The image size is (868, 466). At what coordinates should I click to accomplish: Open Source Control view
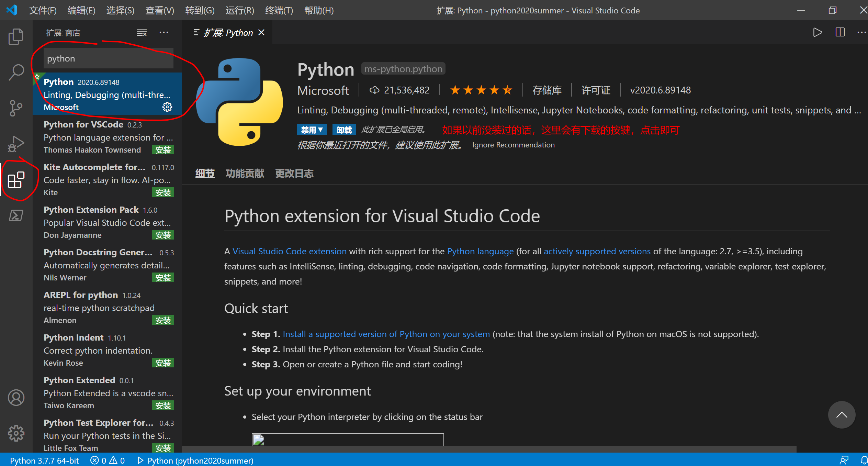point(16,108)
